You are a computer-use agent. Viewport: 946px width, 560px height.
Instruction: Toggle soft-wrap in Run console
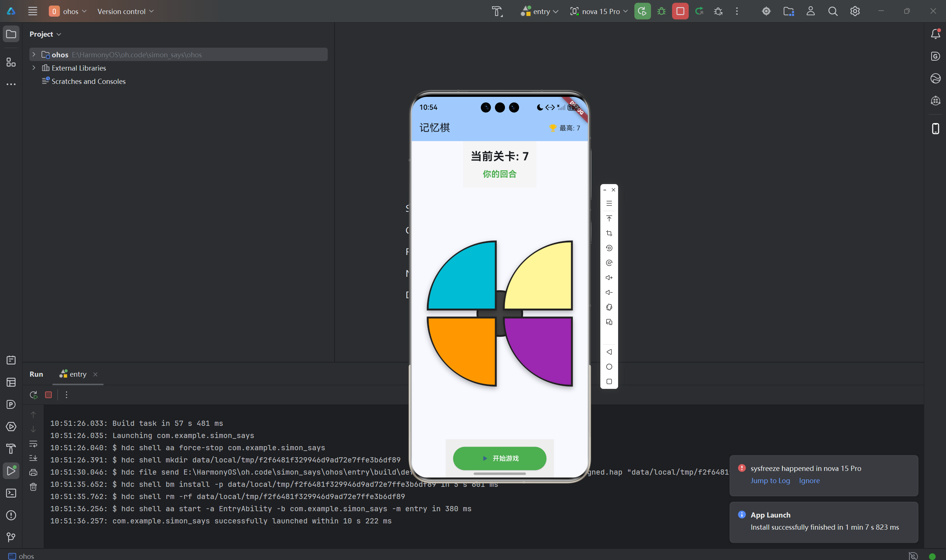[x=33, y=444]
